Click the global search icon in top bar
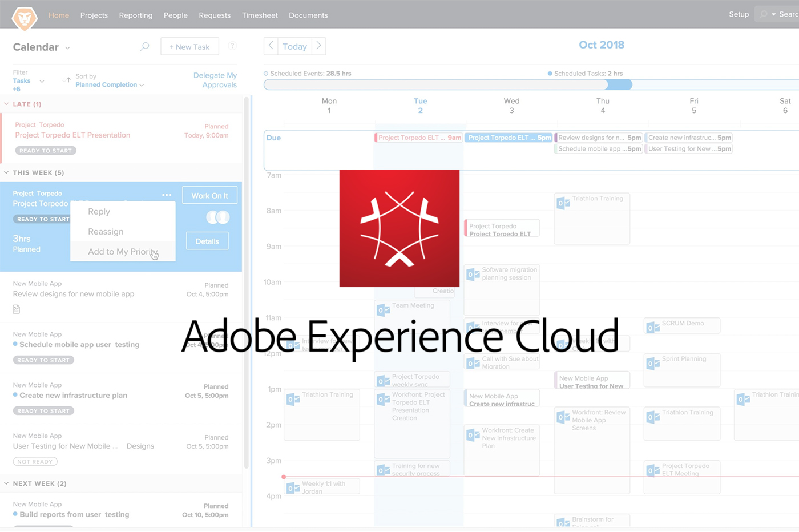The width and height of the screenshot is (799, 532). pyautogui.click(x=763, y=14)
